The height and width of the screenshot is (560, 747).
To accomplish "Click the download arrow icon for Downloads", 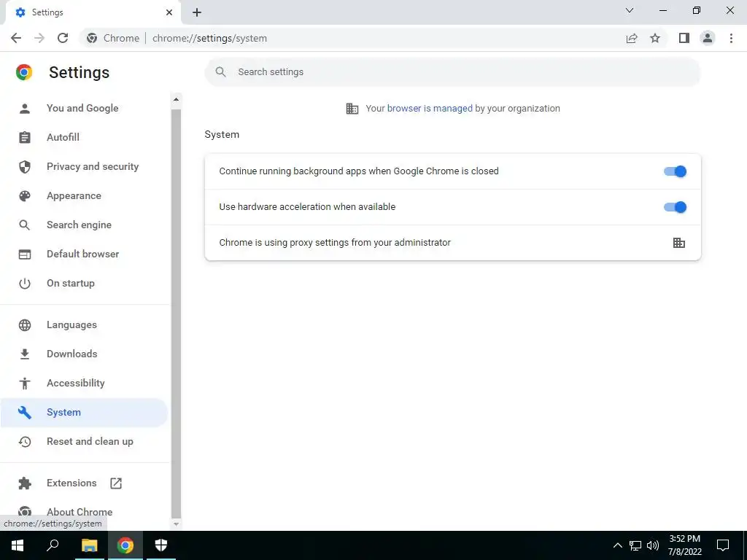I will pos(24,354).
